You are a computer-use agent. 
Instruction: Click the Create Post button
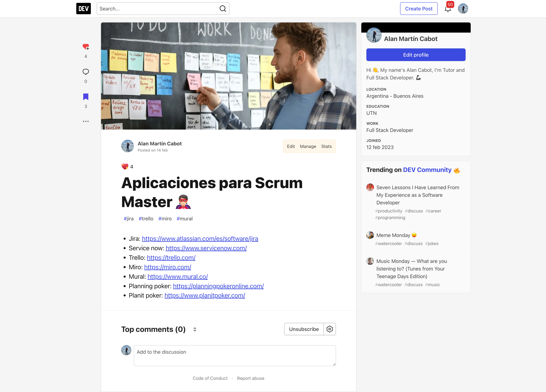pos(419,8)
